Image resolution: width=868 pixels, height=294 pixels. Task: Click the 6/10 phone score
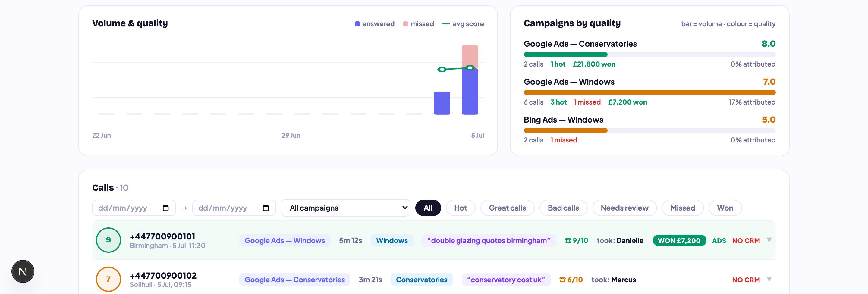[571, 280]
